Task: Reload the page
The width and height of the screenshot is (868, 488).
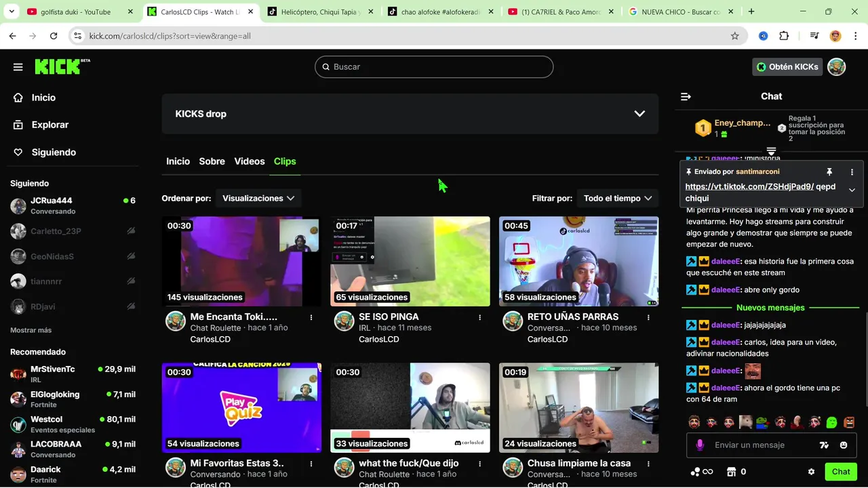Action: point(54,36)
